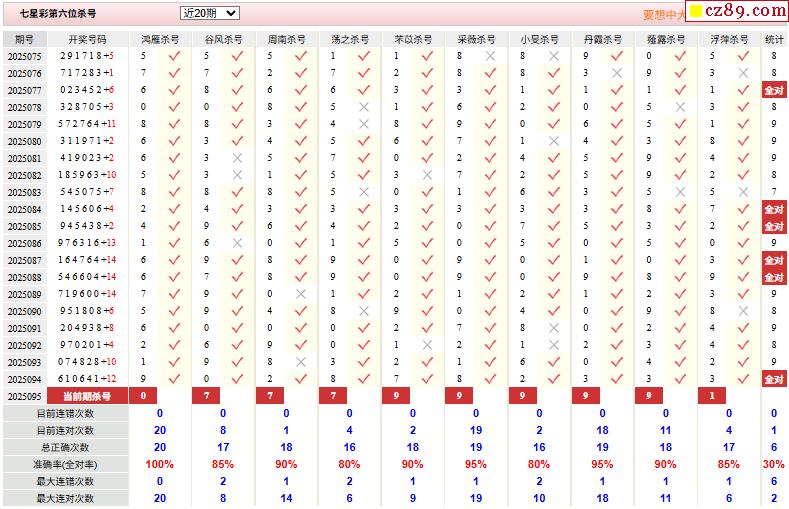Click draw result 291718+5

(87, 56)
